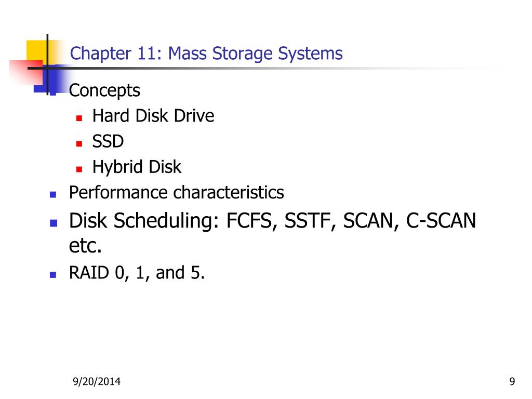Click the red bullet beside Hard Disk Drive
Image resolution: width=532 pixels, height=399 pixels.
79,118
